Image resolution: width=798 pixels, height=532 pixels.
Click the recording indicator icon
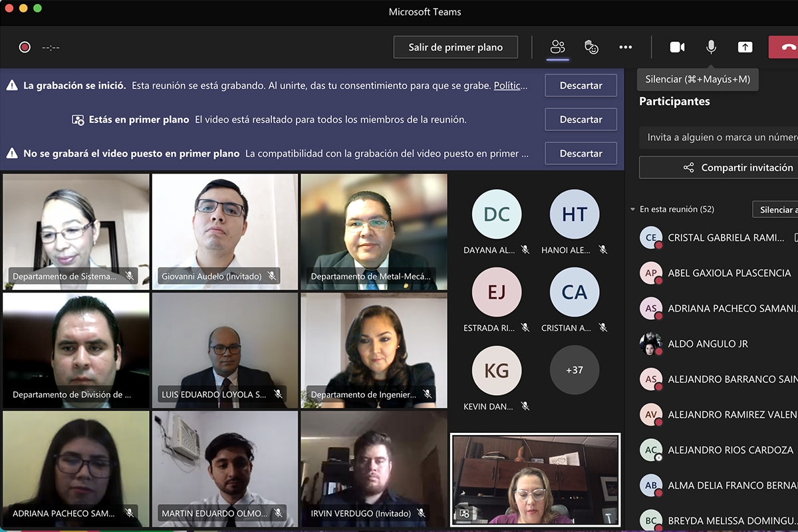25,47
